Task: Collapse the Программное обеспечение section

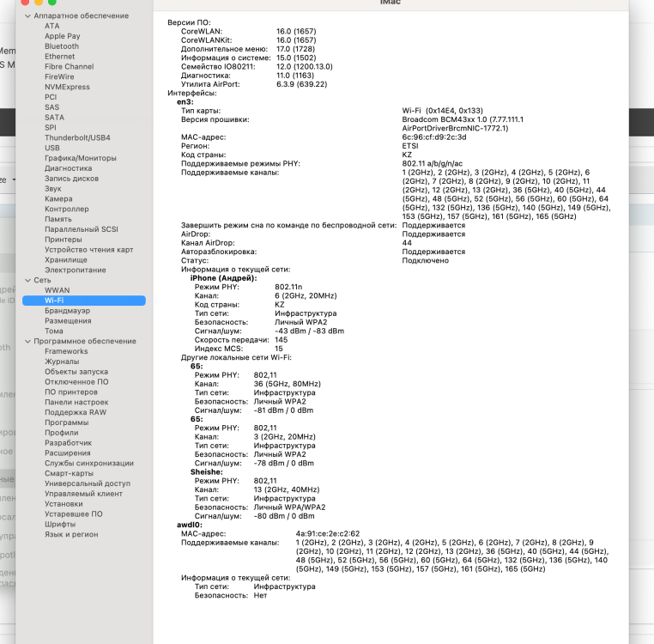Action: (28, 341)
